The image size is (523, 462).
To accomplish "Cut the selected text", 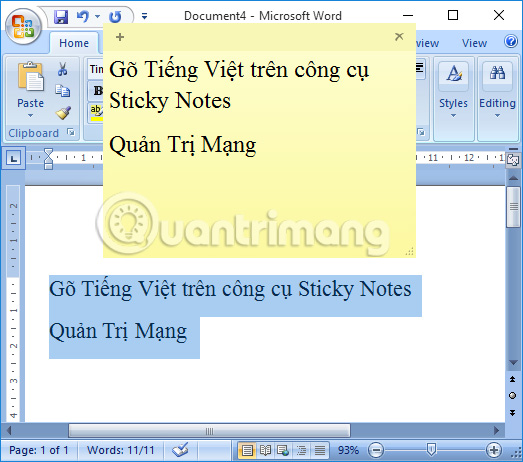I will 62,69.
